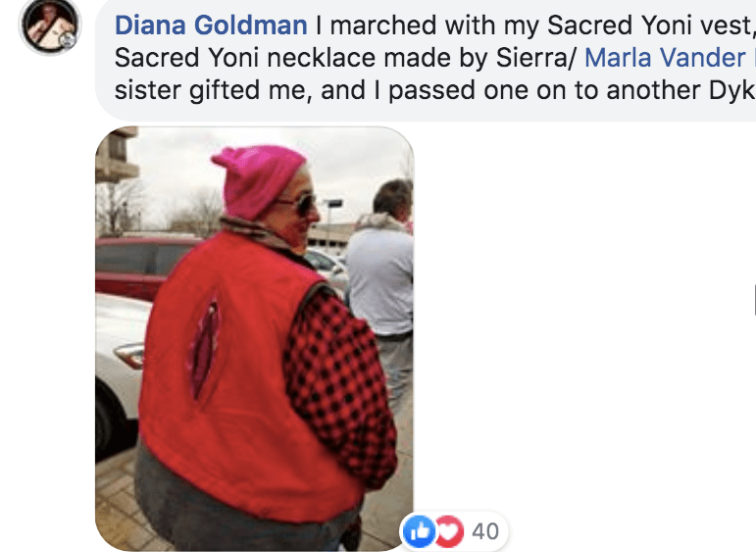Click the small badge on commenter's avatar
The height and width of the screenshot is (552, 756).
coord(68,41)
